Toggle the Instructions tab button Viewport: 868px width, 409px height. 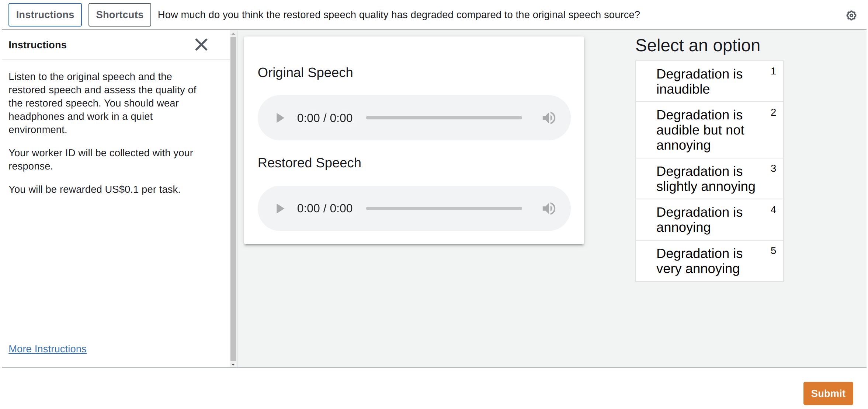[45, 15]
